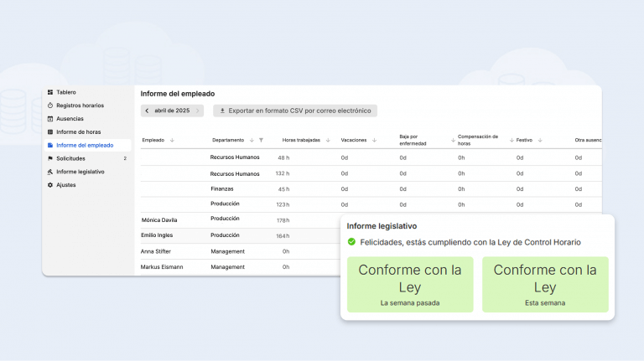Click Producción cell in Mónica Davila row
The width and height of the screenshot is (644, 361).
tap(225, 219)
